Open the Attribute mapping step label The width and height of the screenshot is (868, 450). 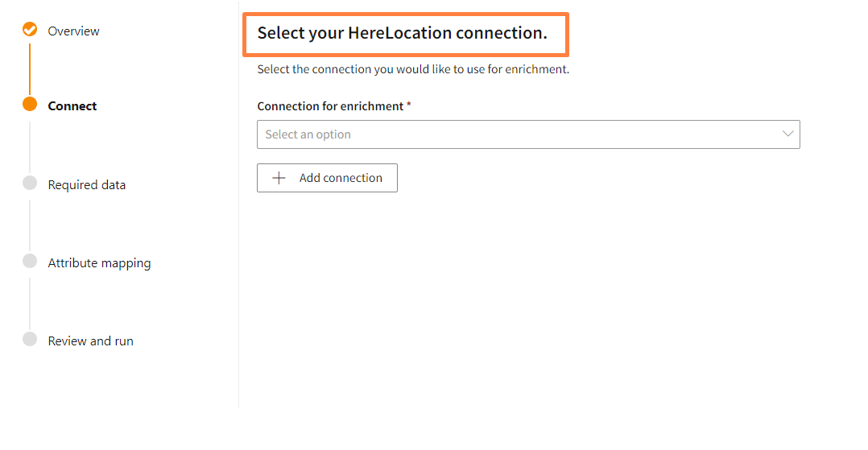[x=99, y=263]
